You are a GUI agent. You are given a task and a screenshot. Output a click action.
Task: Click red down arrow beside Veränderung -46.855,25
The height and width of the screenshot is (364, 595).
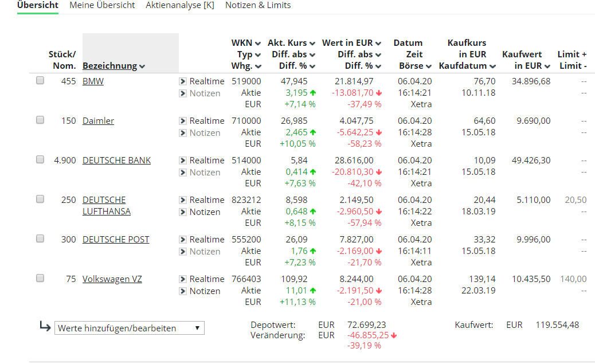point(394,335)
